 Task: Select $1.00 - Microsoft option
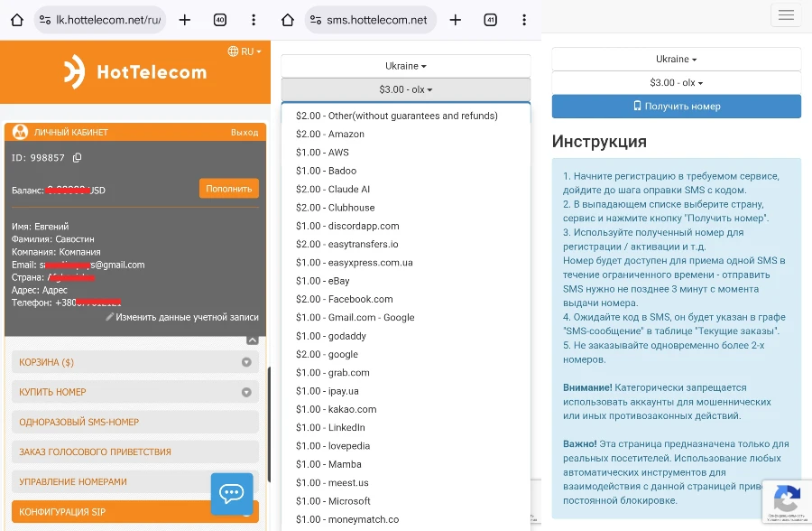(406, 501)
